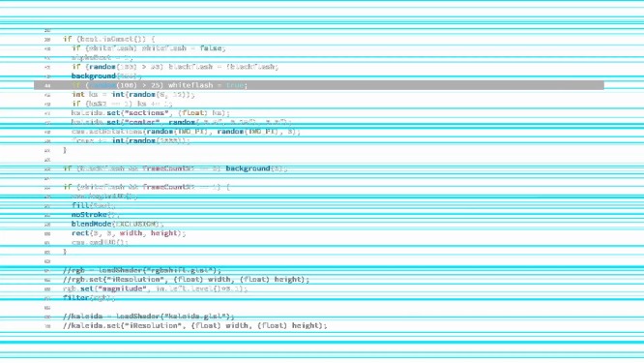Click the 'filter(rgb)' line
The height and width of the screenshot is (363, 644).
pyautogui.click(x=89, y=297)
